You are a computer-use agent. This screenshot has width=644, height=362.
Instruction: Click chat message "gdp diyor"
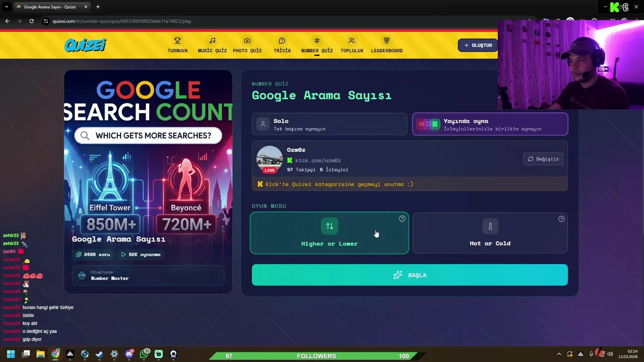click(x=32, y=339)
